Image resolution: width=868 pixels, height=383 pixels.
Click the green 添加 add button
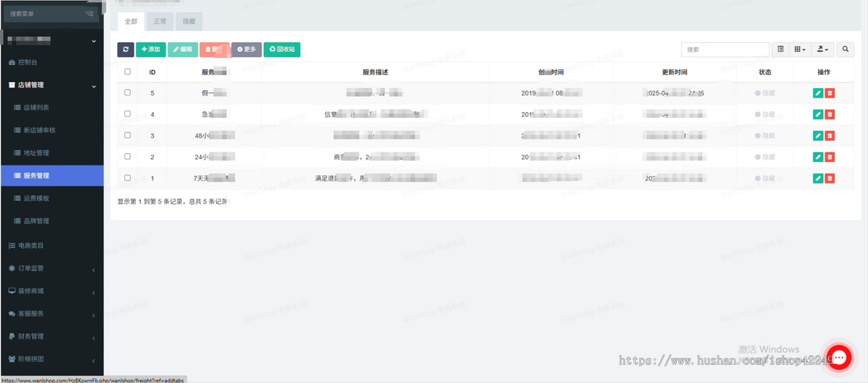coord(150,49)
